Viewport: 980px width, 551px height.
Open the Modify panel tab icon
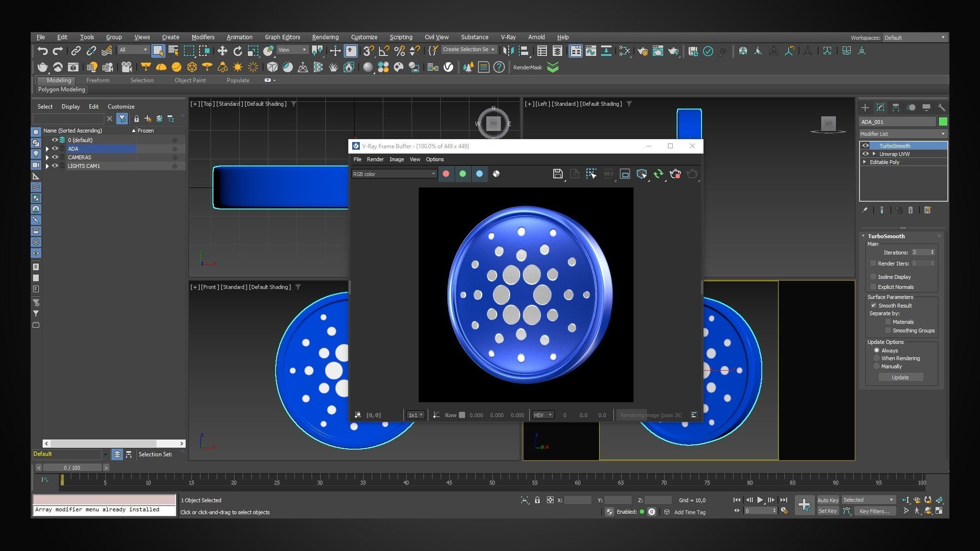[x=880, y=108]
